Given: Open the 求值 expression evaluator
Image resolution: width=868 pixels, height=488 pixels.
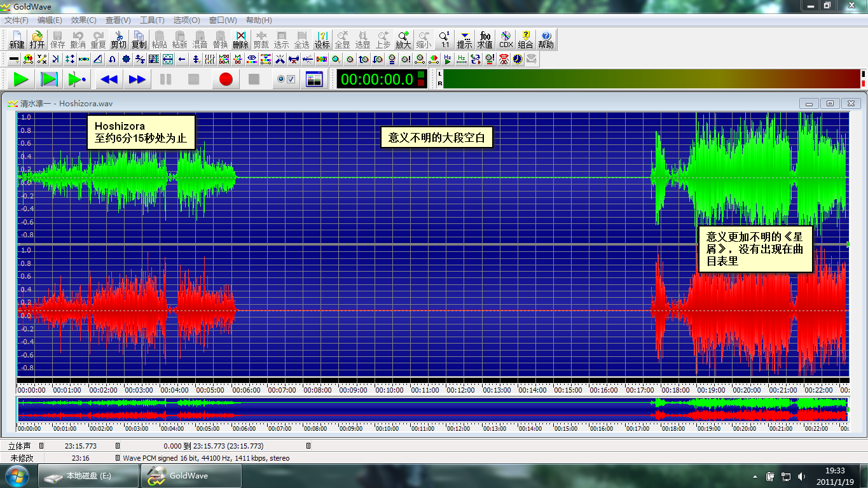Looking at the screenshot, I should (x=485, y=39).
